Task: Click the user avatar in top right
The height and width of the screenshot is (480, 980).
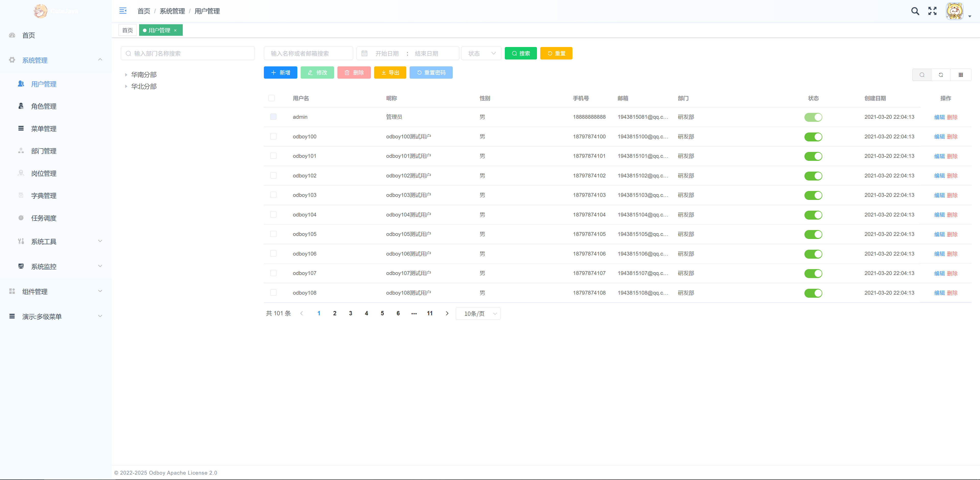Action: coord(954,11)
